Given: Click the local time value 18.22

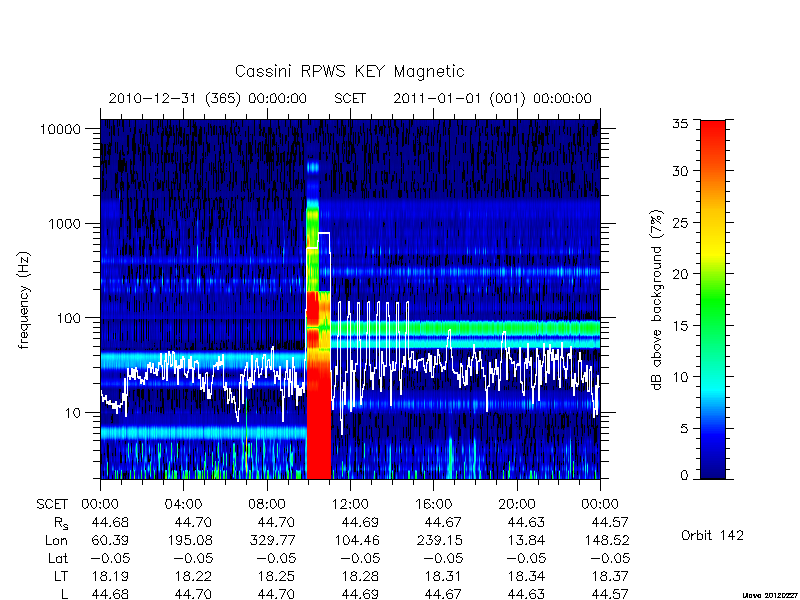Looking at the screenshot, I should [x=193, y=576].
